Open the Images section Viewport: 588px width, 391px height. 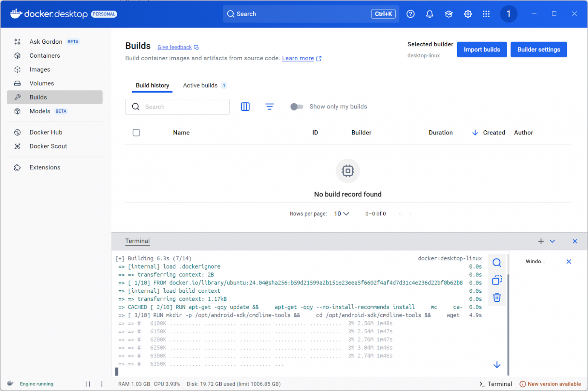point(55,69)
